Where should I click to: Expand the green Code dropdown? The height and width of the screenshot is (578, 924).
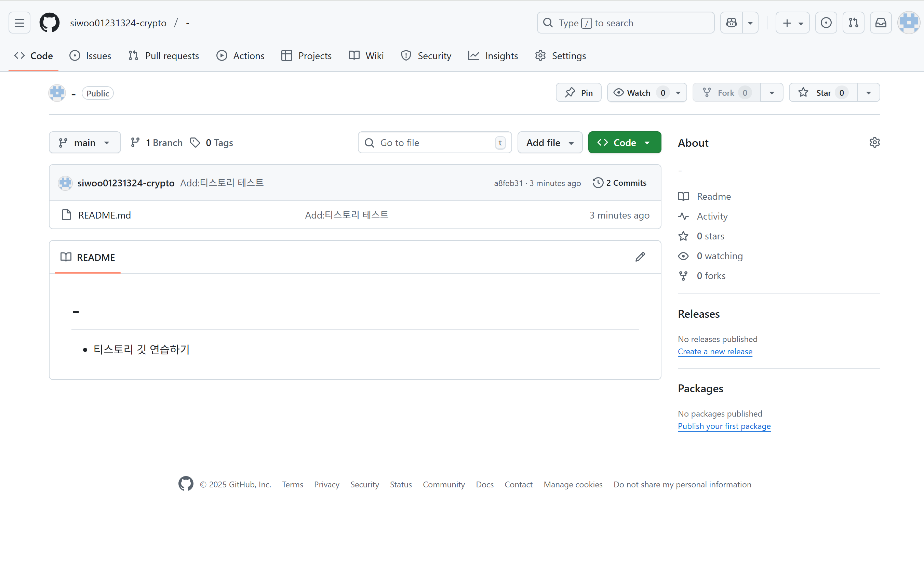point(624,143)
